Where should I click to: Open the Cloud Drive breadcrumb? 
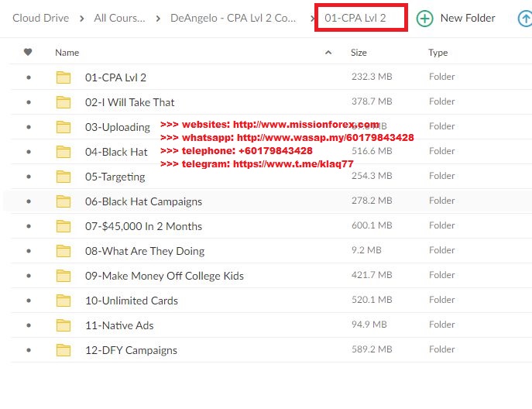(41, 18)
